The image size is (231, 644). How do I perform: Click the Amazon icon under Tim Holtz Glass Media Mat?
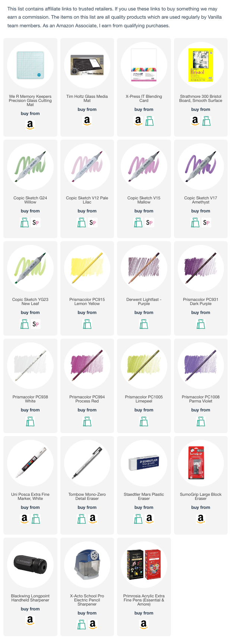(87, 121)
